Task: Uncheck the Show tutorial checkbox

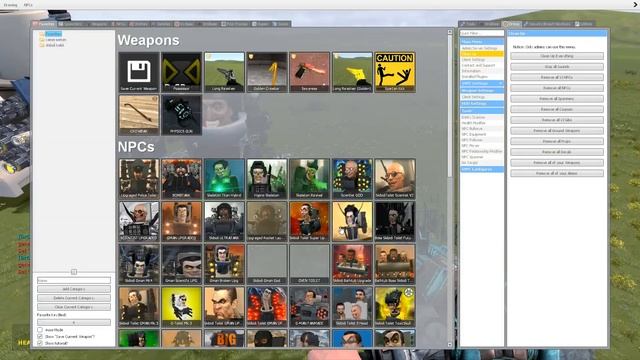Action: coord(40,343)
